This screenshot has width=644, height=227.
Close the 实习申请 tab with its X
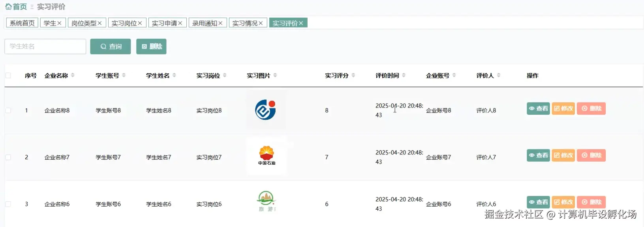pyautogui.click(x=180, y=23)
